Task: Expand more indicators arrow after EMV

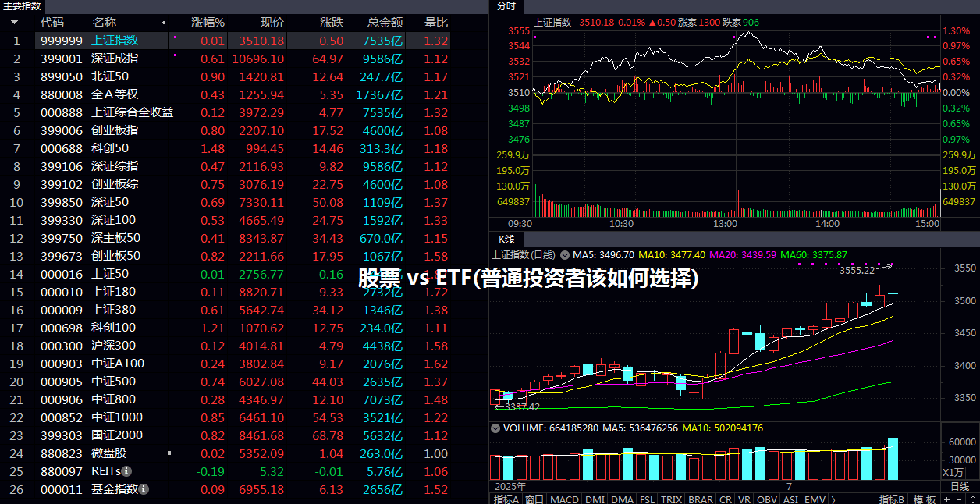Action: (833, 499)
